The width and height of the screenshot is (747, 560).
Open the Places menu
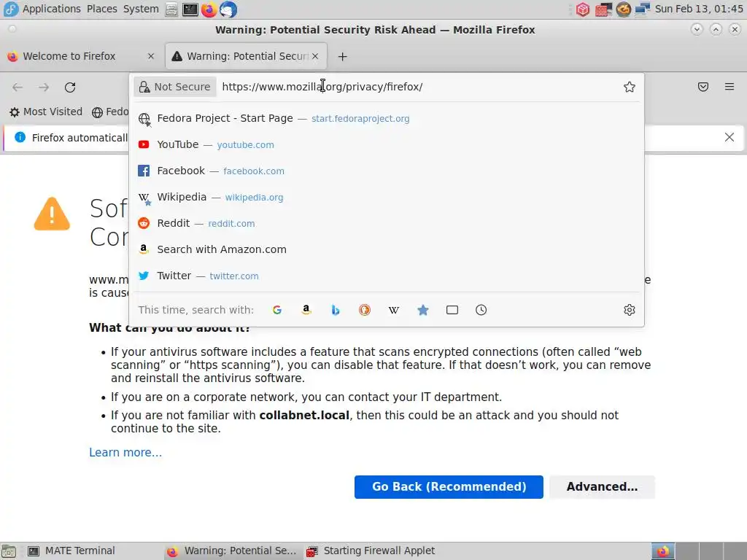pyautogui.click(x=102, y=9)
